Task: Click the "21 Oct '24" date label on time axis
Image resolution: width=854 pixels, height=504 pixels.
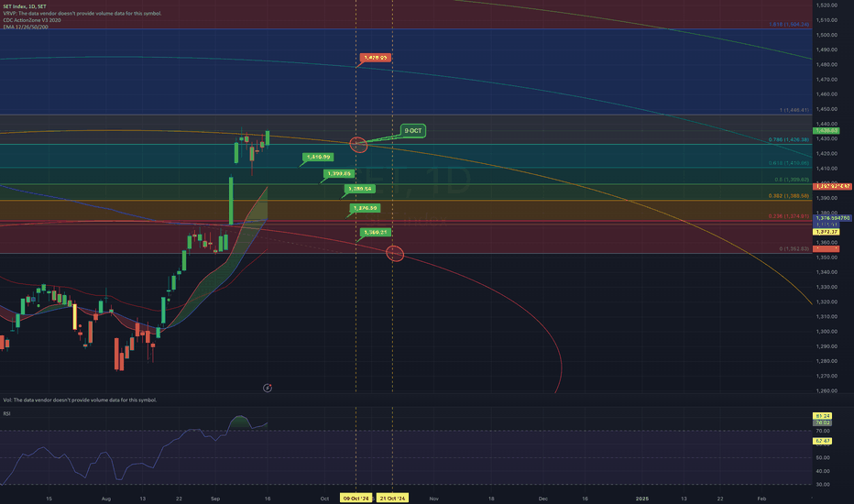Action: click(x=393, y=498)
